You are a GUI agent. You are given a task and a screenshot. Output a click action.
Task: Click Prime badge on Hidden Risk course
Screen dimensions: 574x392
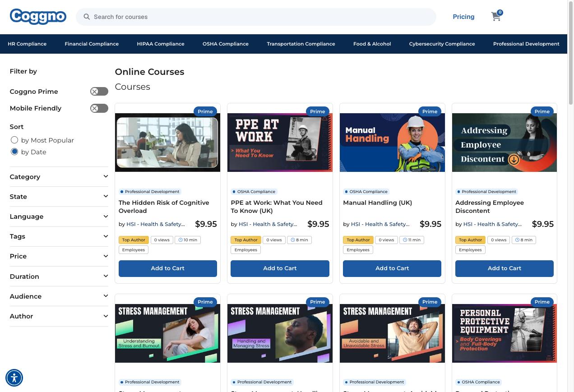pos(205,111)
